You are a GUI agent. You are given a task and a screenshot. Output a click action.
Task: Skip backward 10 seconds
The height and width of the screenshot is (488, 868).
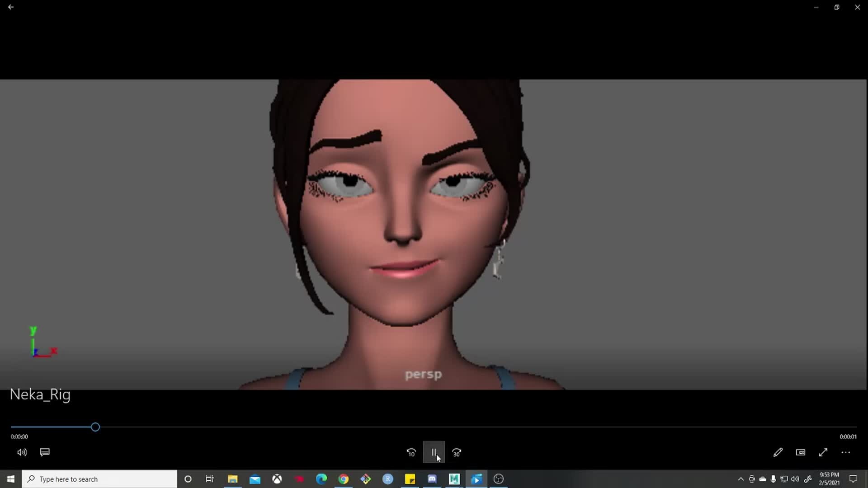click(411, 452)
